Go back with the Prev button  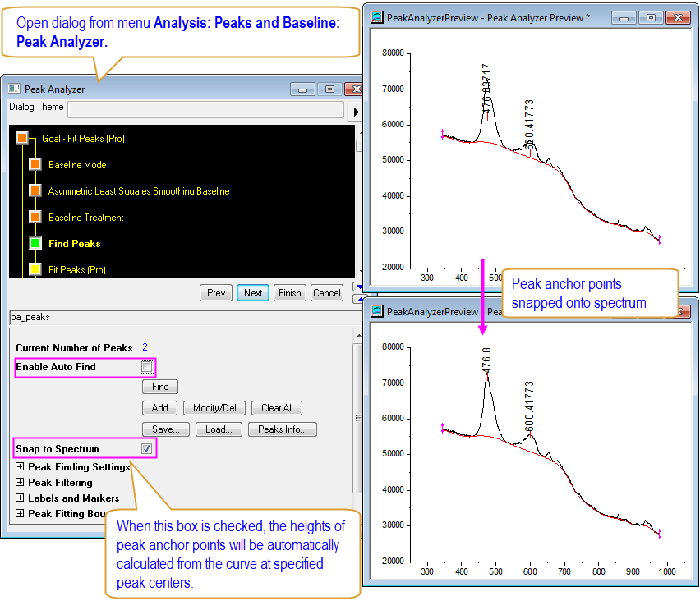[216, 292]
